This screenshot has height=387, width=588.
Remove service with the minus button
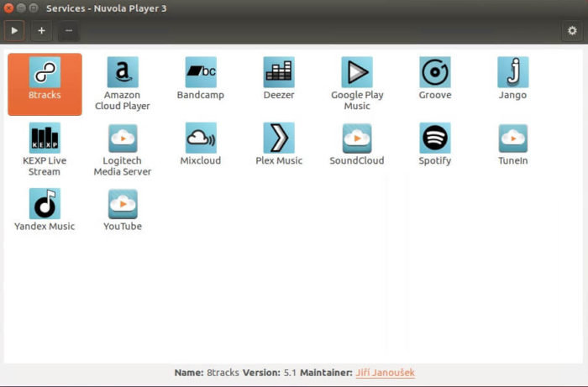click(69, 30)
